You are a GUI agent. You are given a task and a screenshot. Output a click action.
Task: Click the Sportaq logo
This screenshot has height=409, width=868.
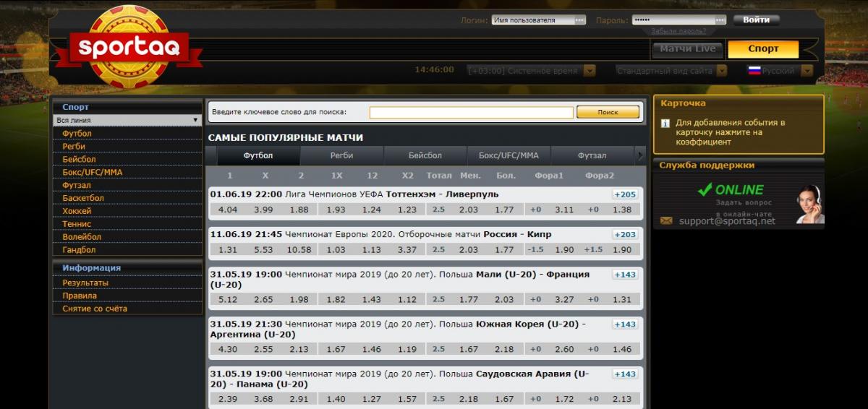pos(129,48)
